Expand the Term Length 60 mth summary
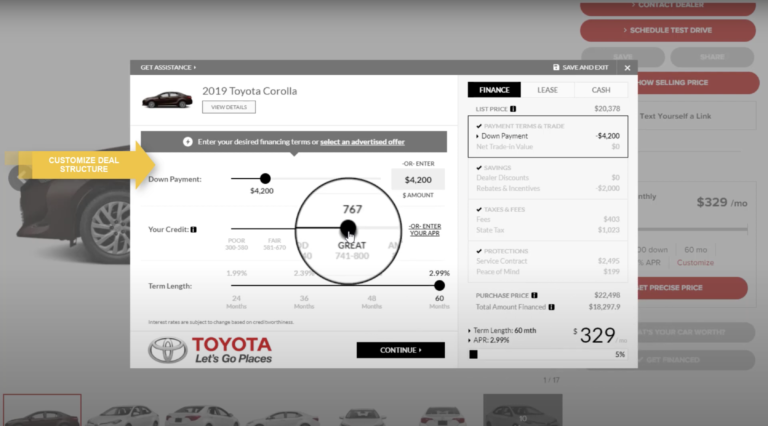The width and height of the screenshot is (768, 426). coord(502,331)
